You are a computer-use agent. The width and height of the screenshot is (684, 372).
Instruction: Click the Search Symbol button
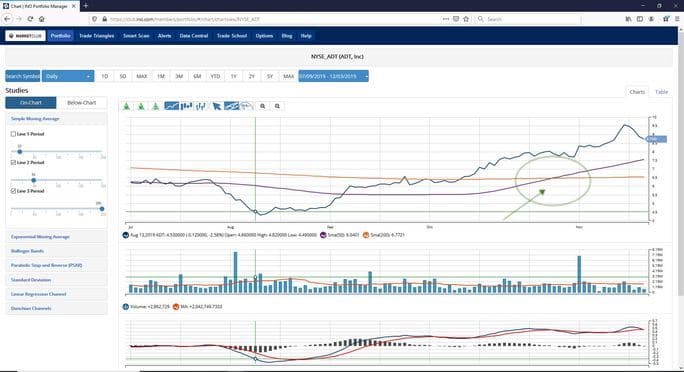coord(23,76)
